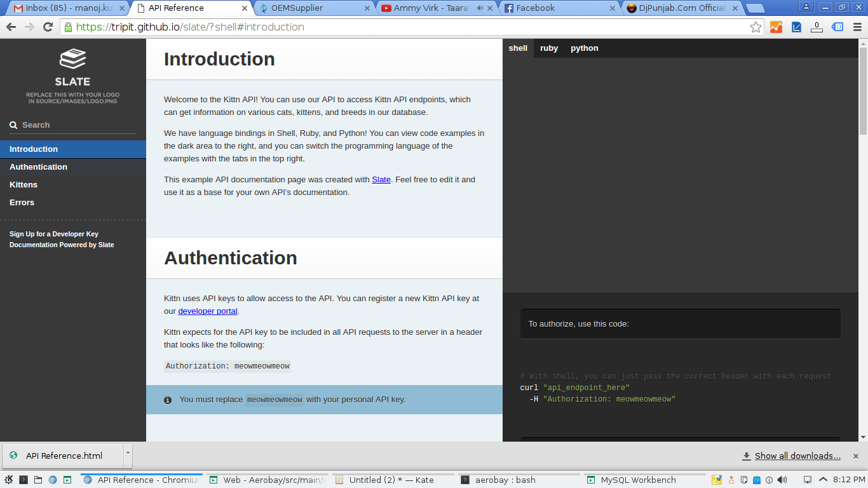868x488 pixels.
Task: Switch code examples to python tab
Action: click(584, 48)
